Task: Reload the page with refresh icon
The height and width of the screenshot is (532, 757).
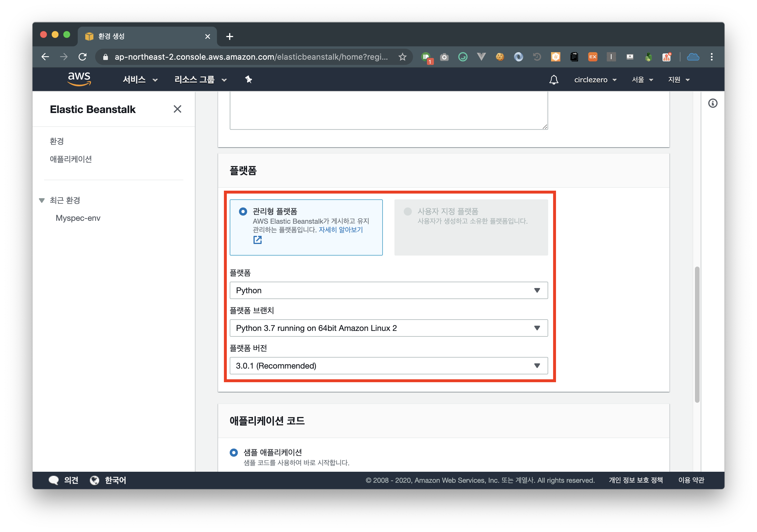Action: tap(82, 57)
